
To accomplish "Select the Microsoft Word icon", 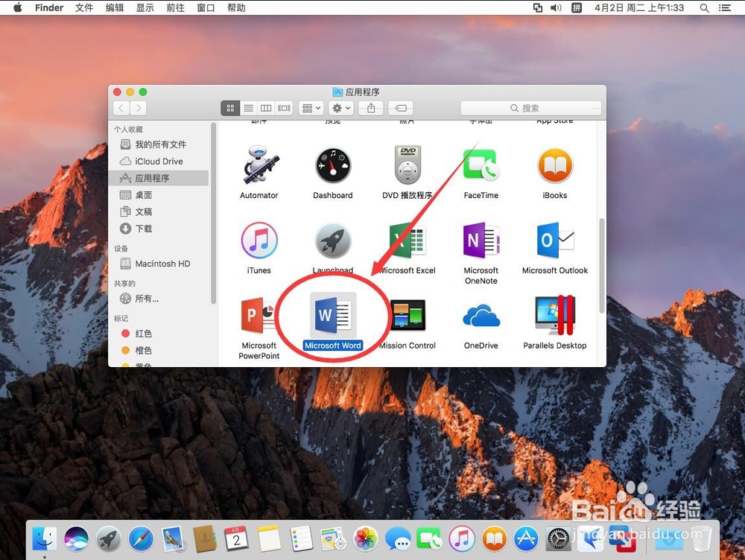I will pos(332,315).
